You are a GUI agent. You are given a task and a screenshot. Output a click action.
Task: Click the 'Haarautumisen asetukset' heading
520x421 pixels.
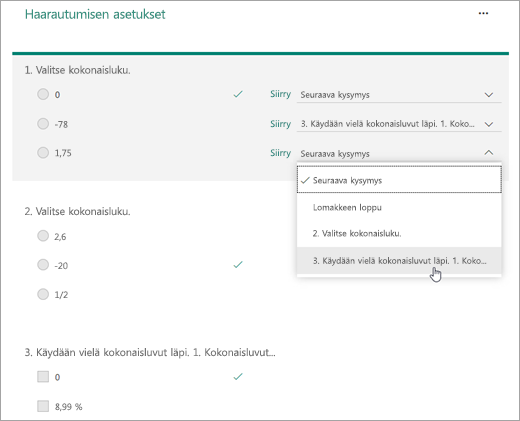coord(95,14)
